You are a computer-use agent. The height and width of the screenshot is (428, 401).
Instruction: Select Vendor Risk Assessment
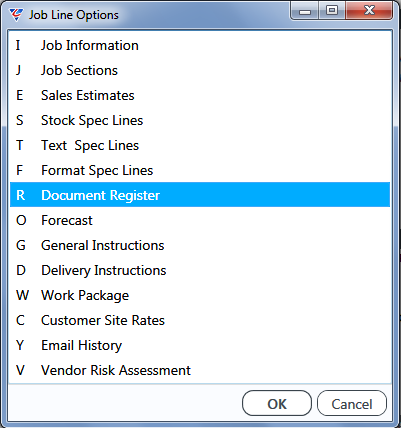pos(200,370)
